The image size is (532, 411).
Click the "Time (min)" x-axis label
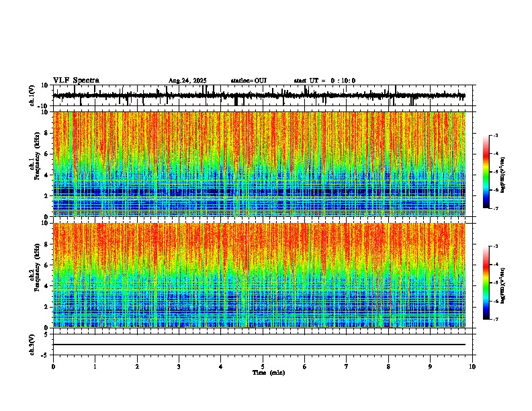[269, 373]
